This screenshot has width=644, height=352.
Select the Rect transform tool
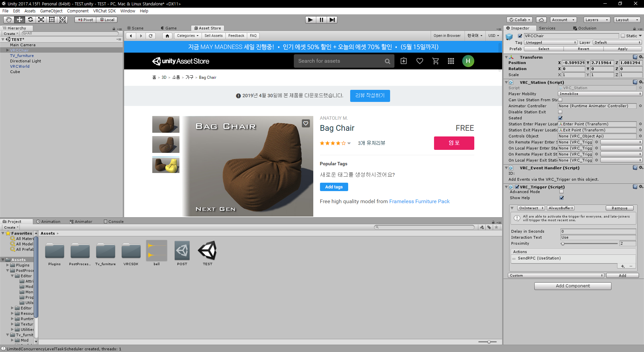pyautogui.click(x=52, y=20)
